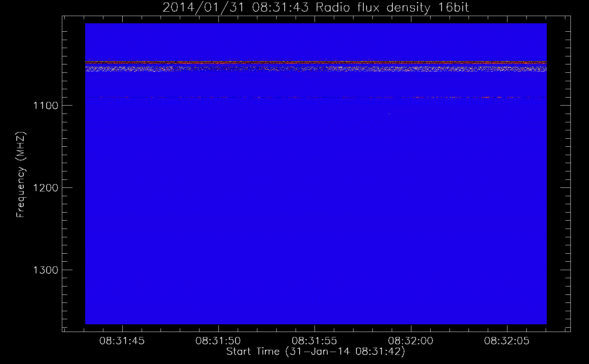Image resolution: width=589 pixels, height=364 pixels.
Task: Click the 1300 frequency tick label
Action: (x=46, y=270)
